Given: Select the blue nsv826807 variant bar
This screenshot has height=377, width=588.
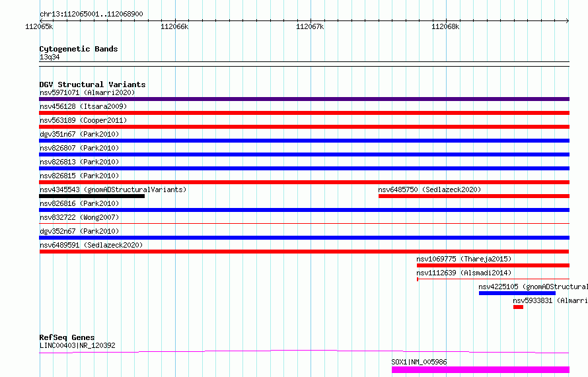Looking at the screenshot, I should pos(304,154).
